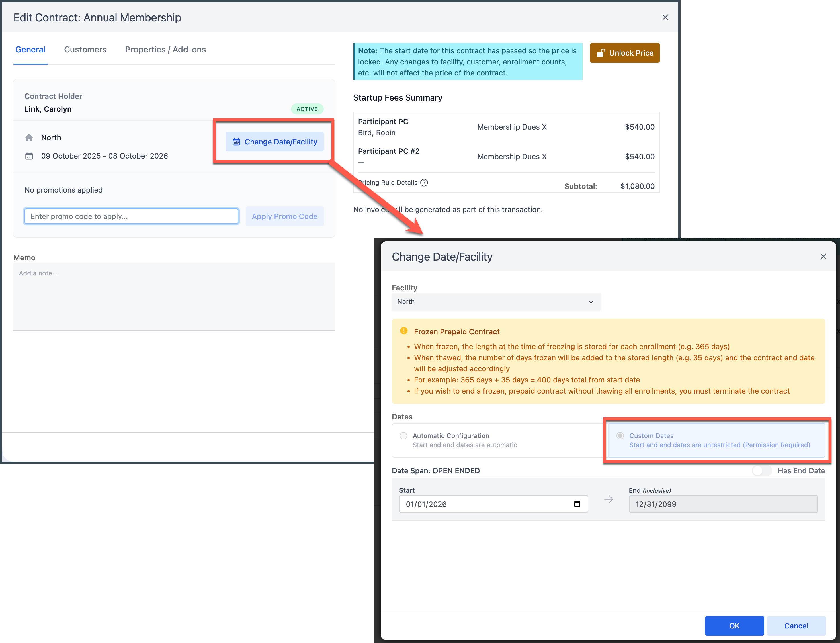The image size is (840, 643).
Task: Click the arrow between Start and End
Action: [608, 499]
